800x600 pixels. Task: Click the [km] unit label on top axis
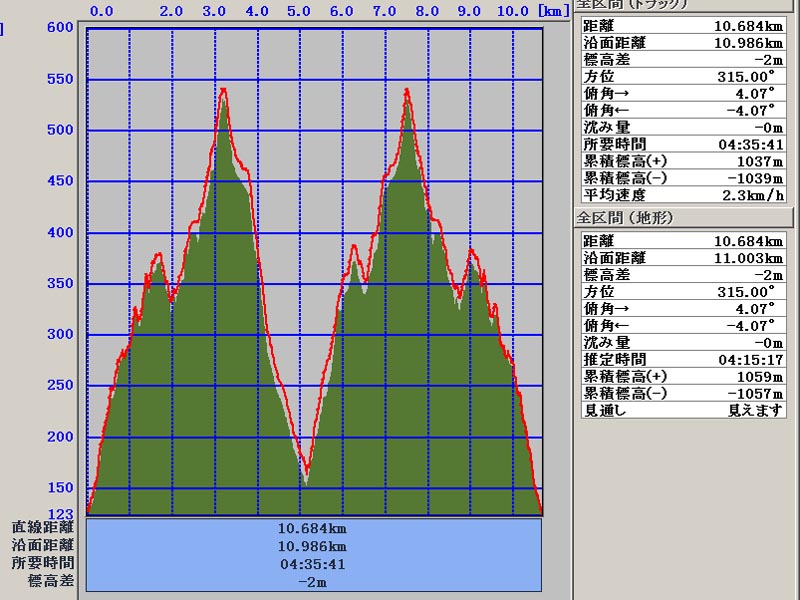[x=551, y=11]
